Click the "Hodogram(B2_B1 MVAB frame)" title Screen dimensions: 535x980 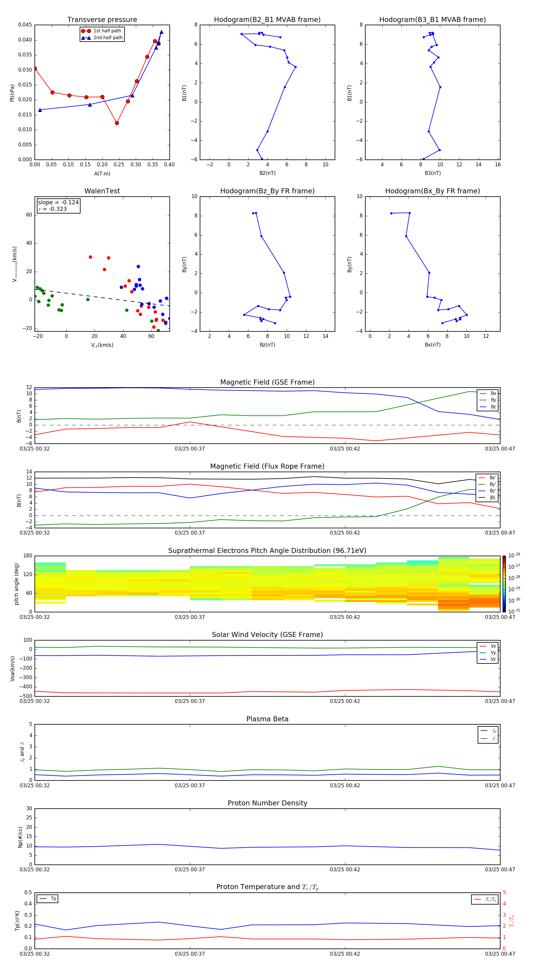[x=267, y=20]
